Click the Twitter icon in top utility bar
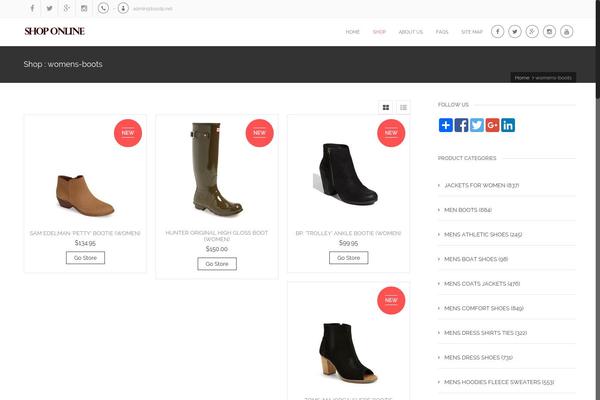 coord(50,8)
